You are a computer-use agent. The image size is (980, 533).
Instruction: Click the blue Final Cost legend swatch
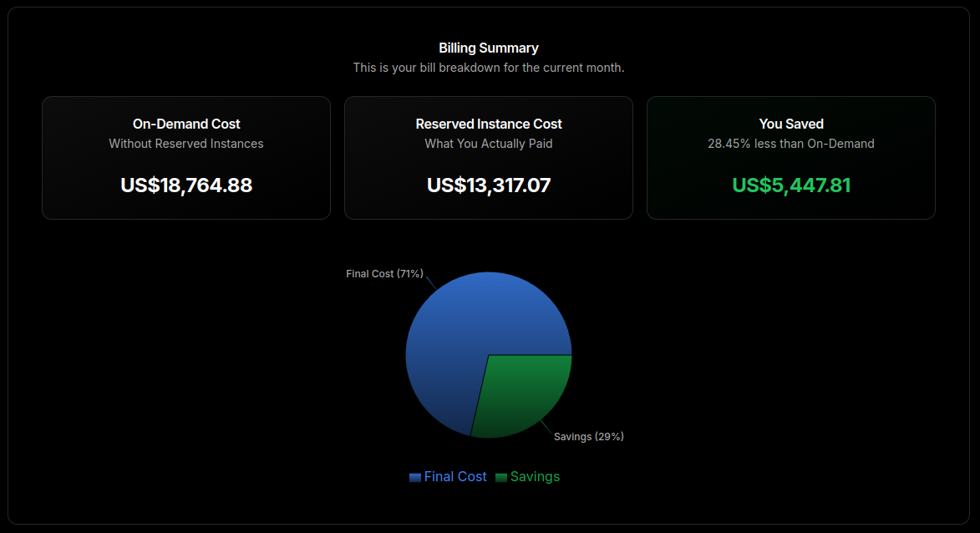pos(414,476)
